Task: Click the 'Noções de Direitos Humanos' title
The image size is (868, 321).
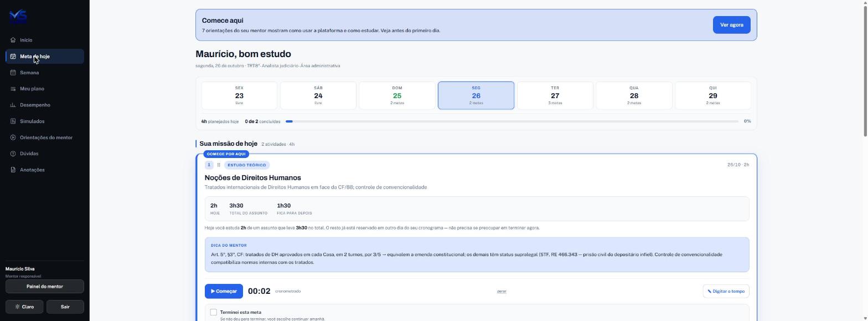Action: [253, 178]
